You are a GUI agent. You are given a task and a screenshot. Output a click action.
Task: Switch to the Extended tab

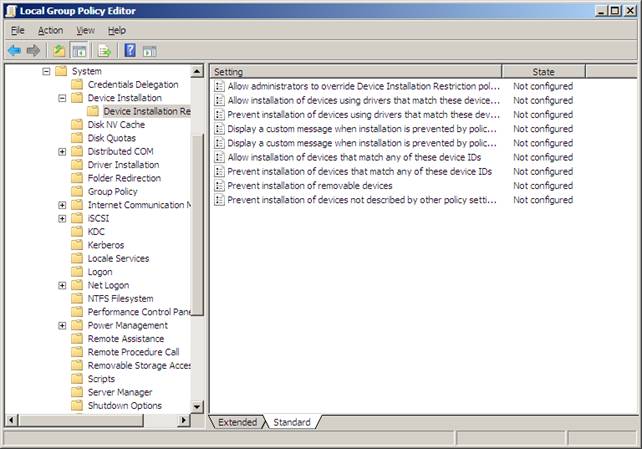[x=237, y=422]
